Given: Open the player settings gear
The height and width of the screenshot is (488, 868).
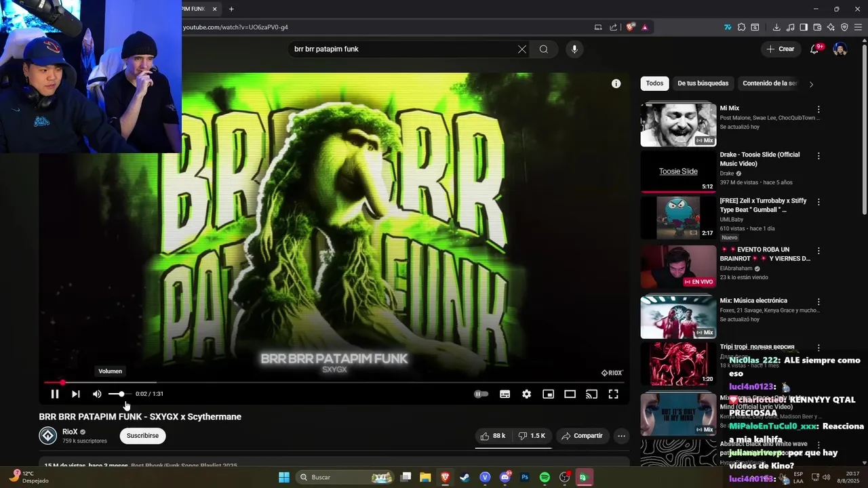Looking at the screenshot, I should (526, 394).
